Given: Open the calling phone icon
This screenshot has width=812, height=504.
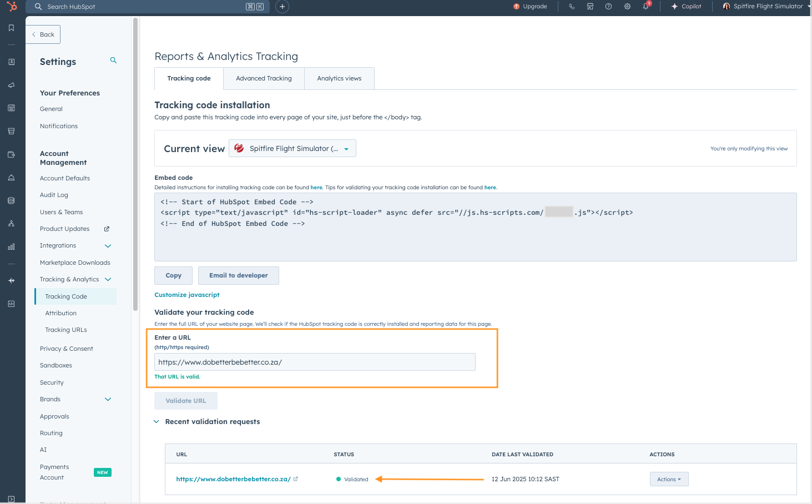Looking at the screenshot, I should [x=572, y=7].
